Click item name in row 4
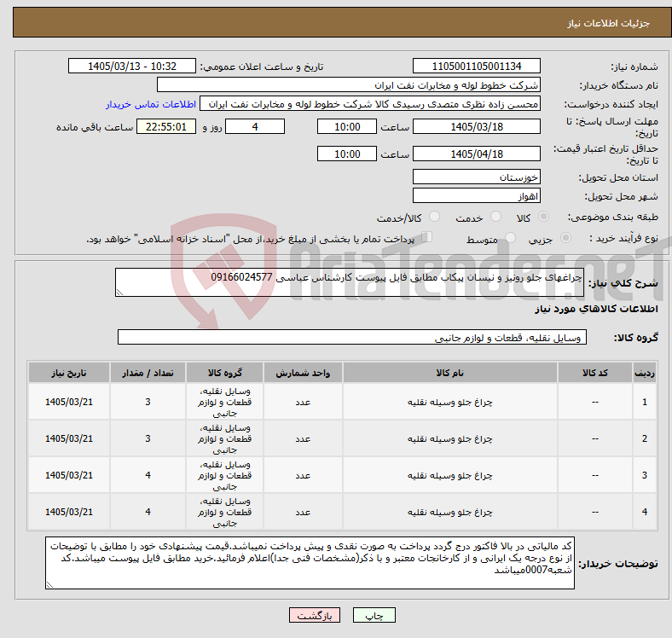The width and height of the screenshot is (672, 638). 449,512
